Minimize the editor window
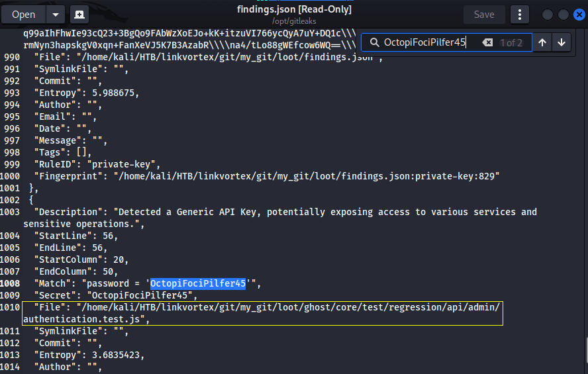Screen dimensions: 588x374 [x=548, y=15]
